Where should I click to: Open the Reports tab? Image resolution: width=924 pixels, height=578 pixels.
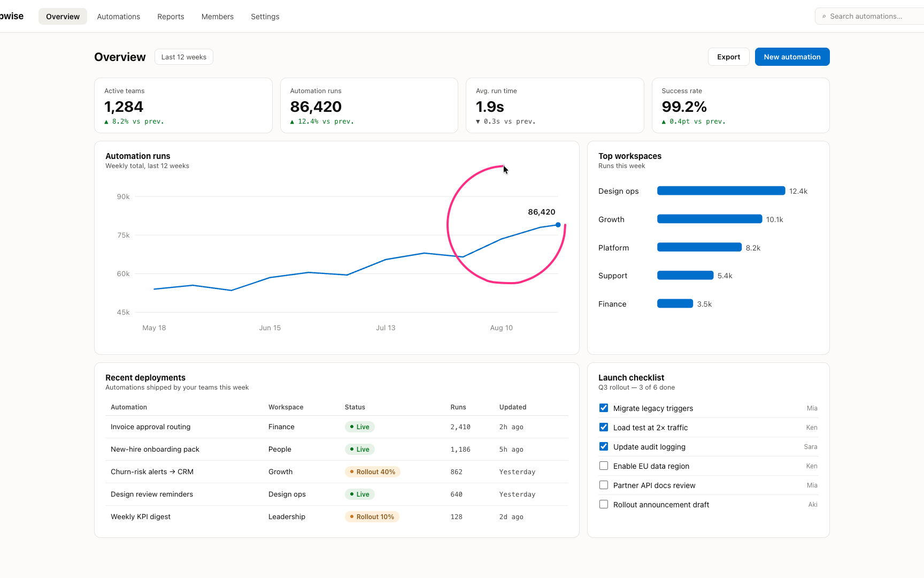[x=171, y=17]
